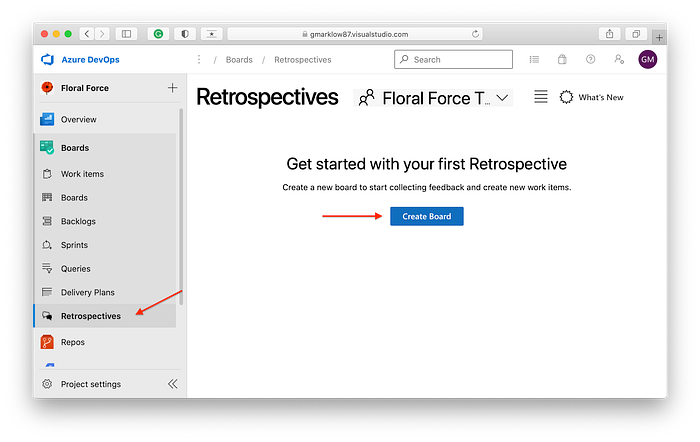
Task: Click the starred favorites toolbar icon
Action: click(x=212, y=34)
